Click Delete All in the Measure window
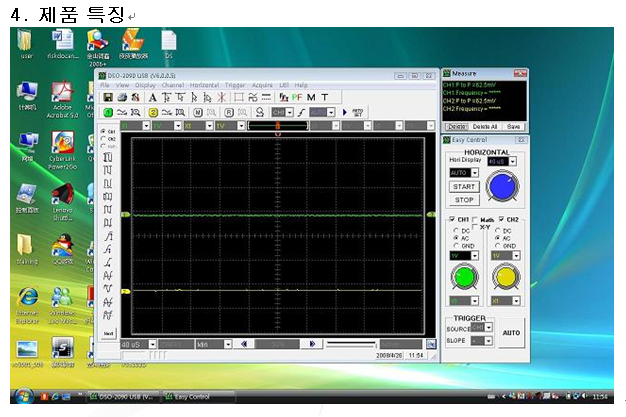The width and height of the screenshot is (626, 417). [x=485, y=127]
